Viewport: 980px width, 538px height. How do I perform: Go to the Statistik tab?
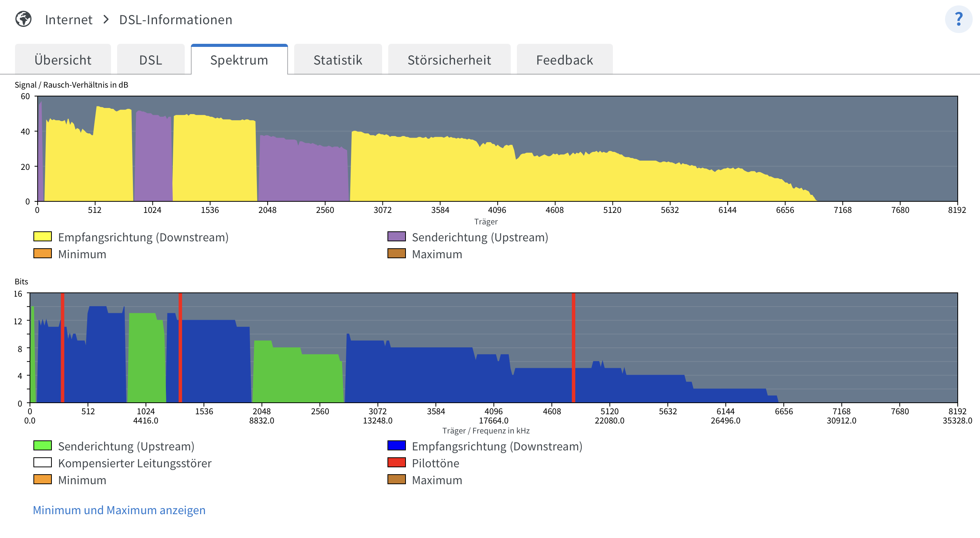click(338, 60)
